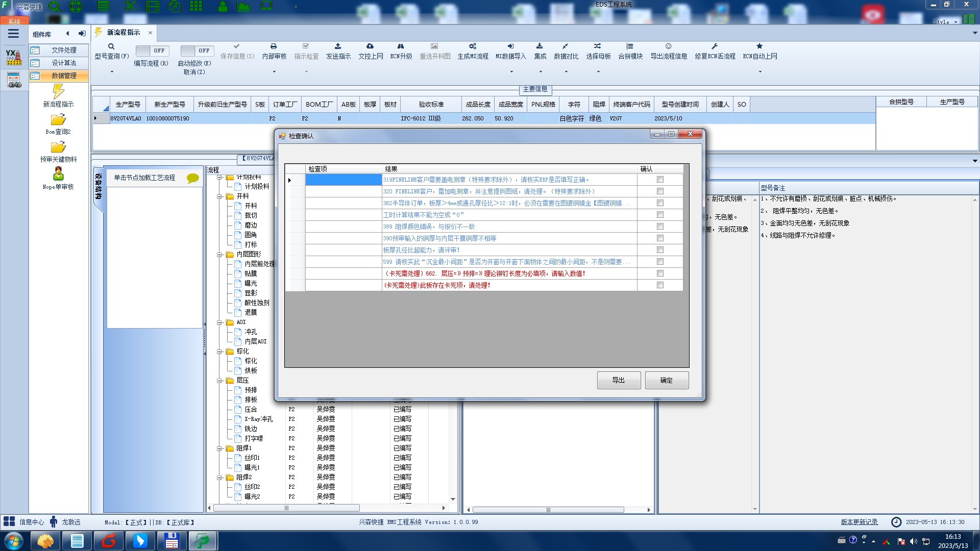The width and height of the screenshot is (980, 551).
Task: Select 数据管理 in the component sidebar
Action: [x=64, y=76]
